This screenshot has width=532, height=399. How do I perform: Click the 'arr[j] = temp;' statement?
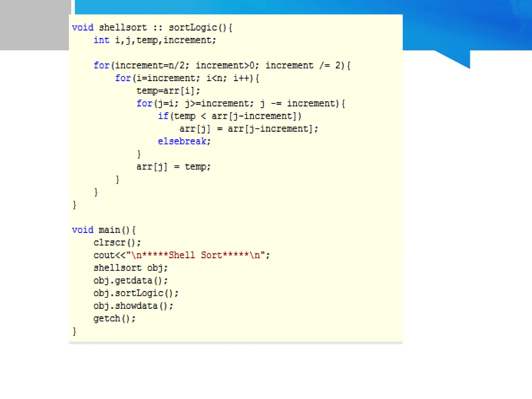coord(174,167)
